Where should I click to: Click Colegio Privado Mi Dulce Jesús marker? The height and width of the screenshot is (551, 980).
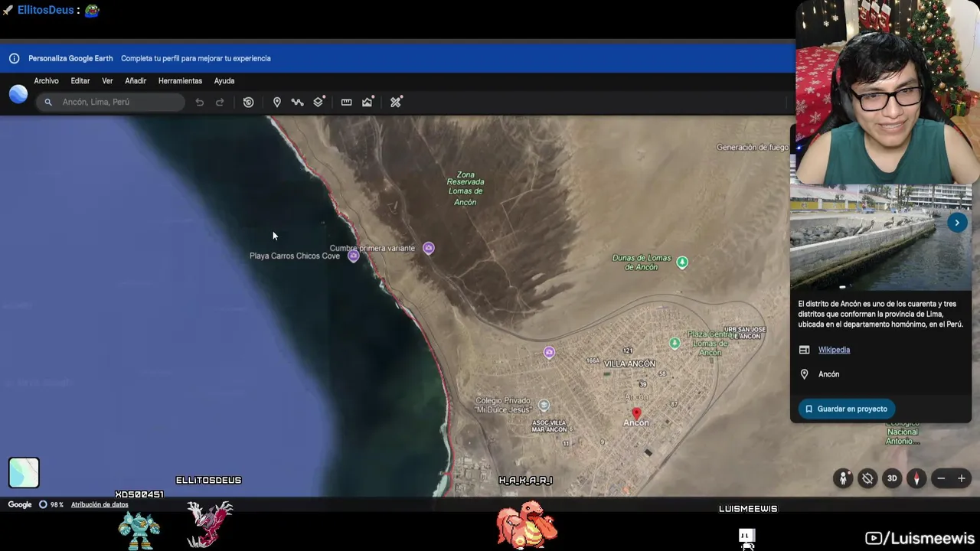click(544, 405)
